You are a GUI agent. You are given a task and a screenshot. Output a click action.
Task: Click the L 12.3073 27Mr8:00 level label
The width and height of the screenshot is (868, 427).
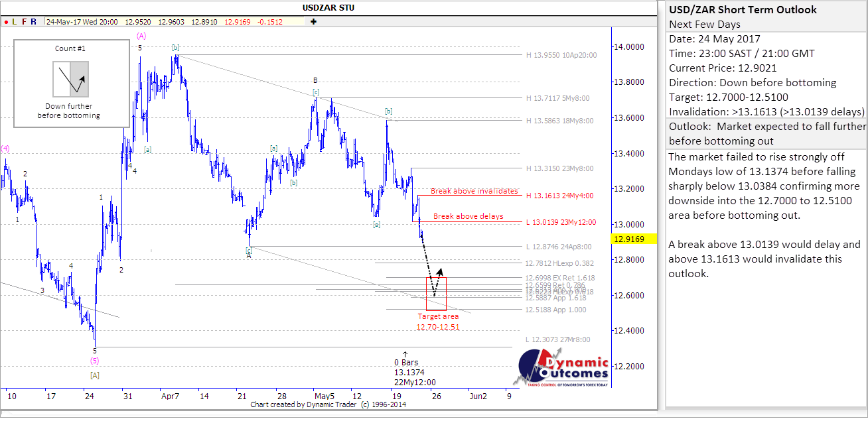(x=557, y=339)
